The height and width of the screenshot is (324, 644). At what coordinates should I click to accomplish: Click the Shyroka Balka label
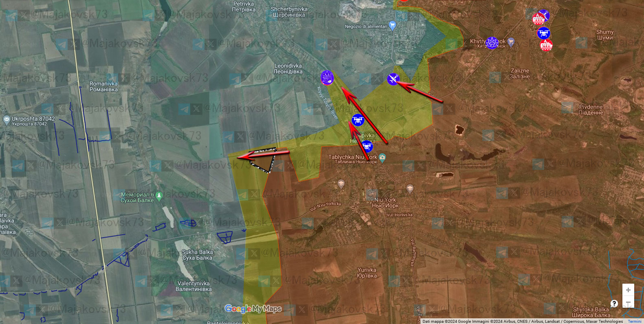coord(591,312)
